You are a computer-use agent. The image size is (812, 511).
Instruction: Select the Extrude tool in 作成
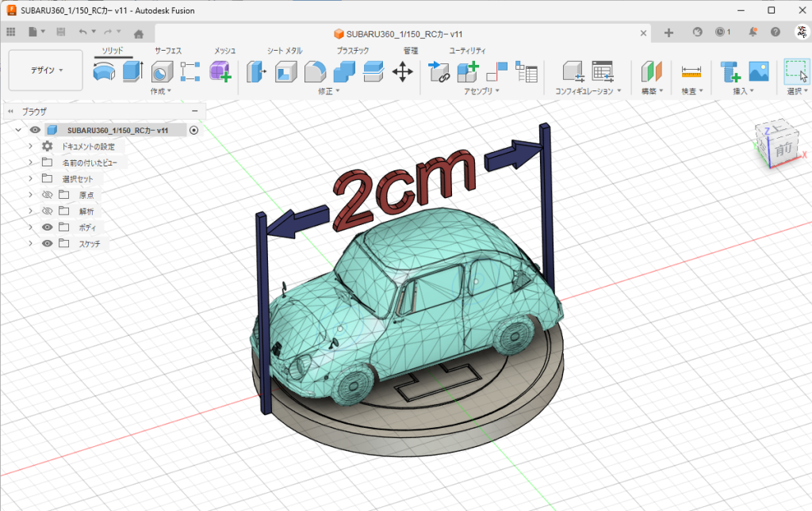pyautogui.click(x=132, y=73)
